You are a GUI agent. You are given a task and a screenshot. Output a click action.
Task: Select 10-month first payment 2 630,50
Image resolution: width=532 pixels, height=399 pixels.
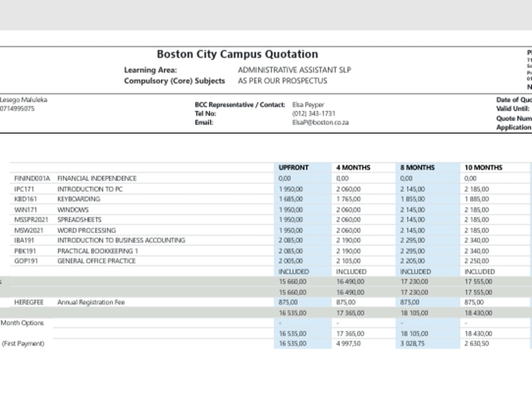coord(477,344)
